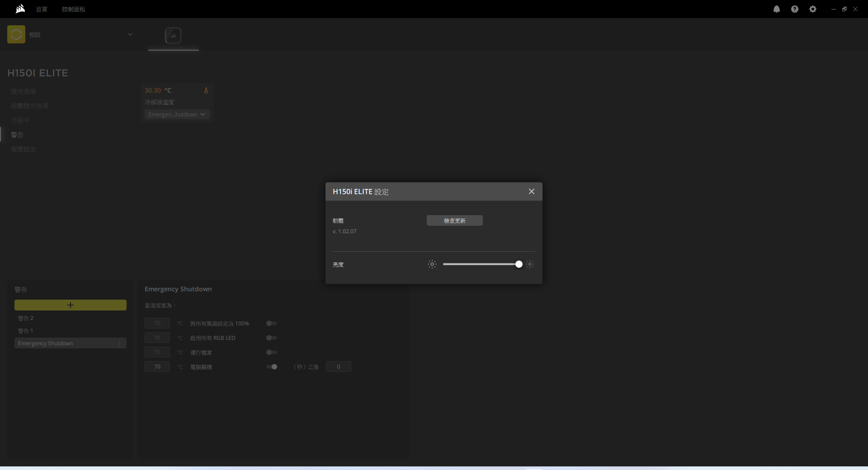Click the high brightness sun icon

point(530,264)
